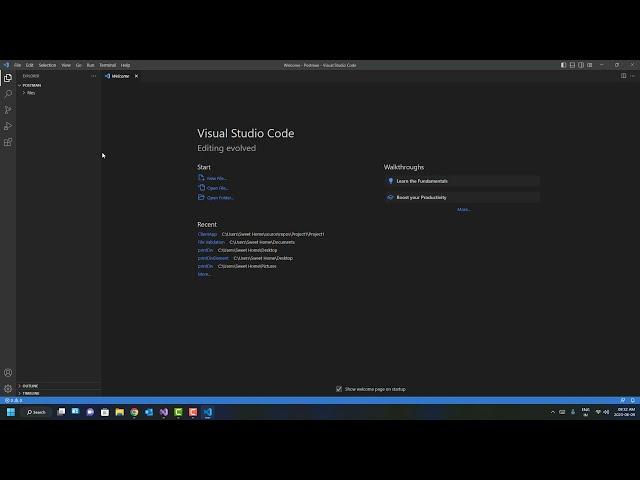This screenshot has height=480, width=640.
Task: Open the Extensions view
Action: (8, 142)
